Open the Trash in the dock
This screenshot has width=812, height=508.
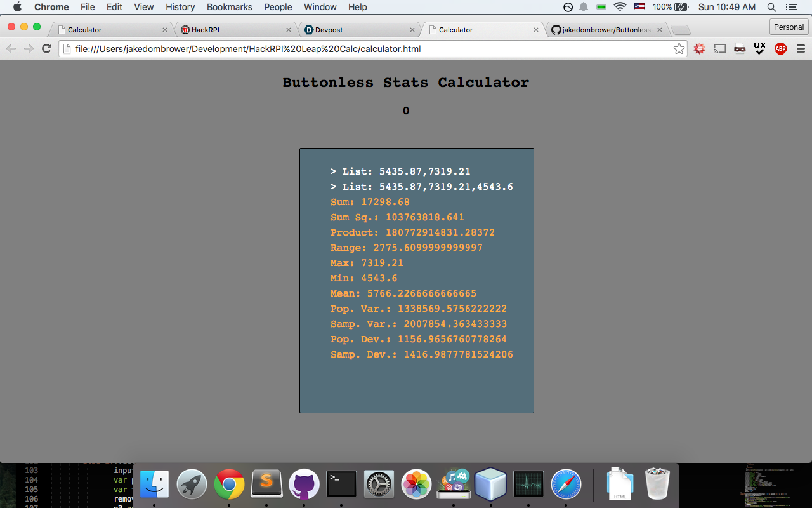tap(657, 485)
